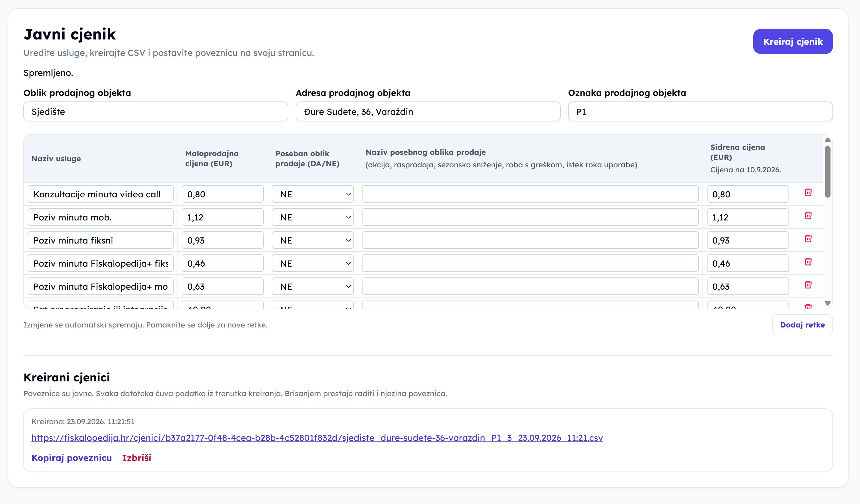Viewport: 860px width, 504px height.
Task: Edit anchor price 0,63 in Sidrena cijena column
Action: (x=748, y=286)
